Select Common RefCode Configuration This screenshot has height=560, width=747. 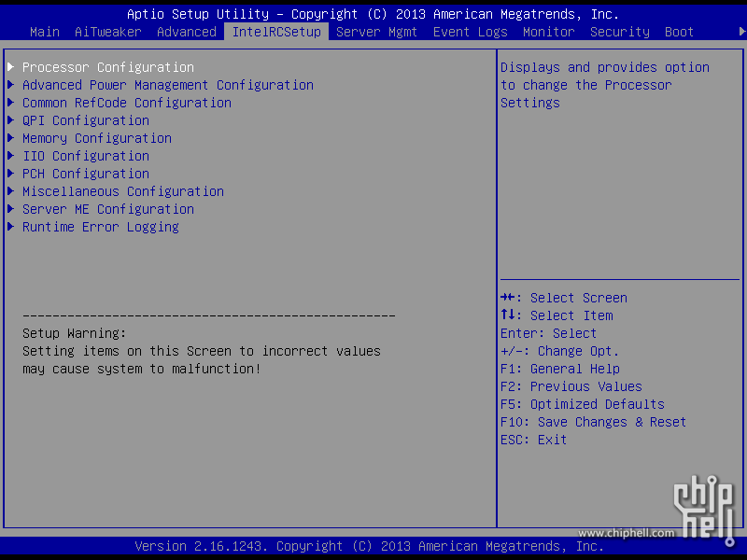pos(127,103)
